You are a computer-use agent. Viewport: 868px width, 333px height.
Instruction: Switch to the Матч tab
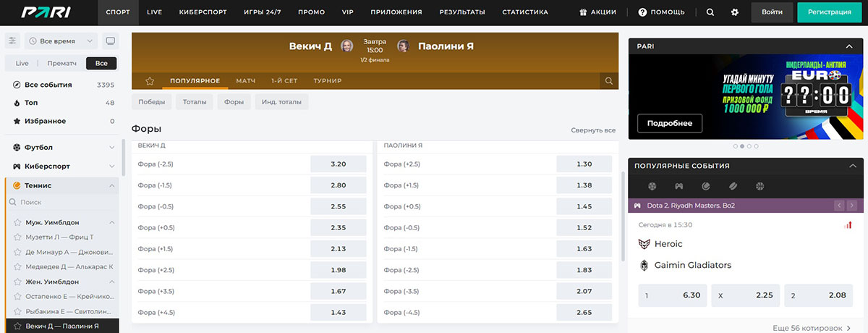(246, 81)
